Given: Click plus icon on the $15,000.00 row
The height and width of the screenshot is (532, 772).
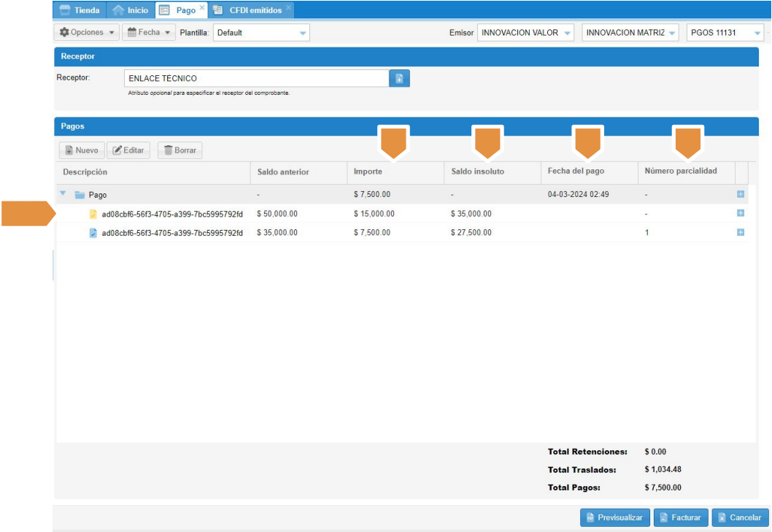Looking at the screenshot, I should (741, 213).
